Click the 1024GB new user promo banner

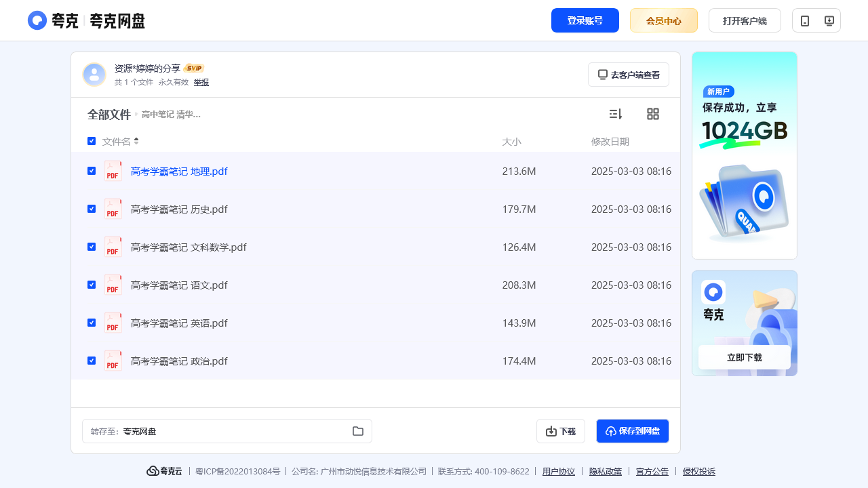point(745,155)
